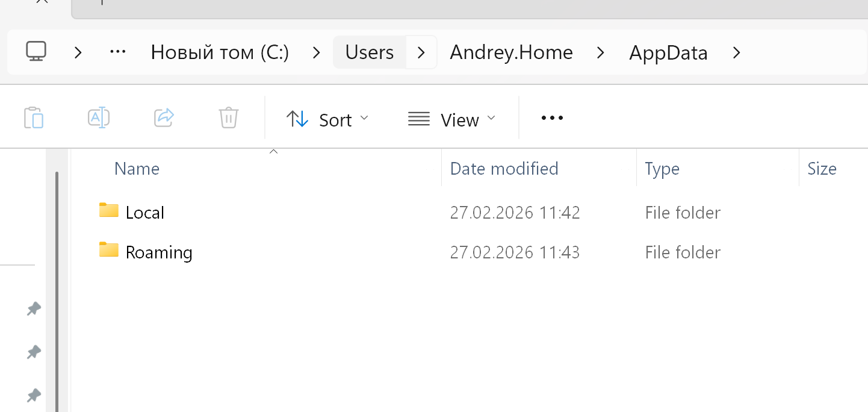Click the Type column header
Screen dimensions: 868x412
tap(662, 169)
